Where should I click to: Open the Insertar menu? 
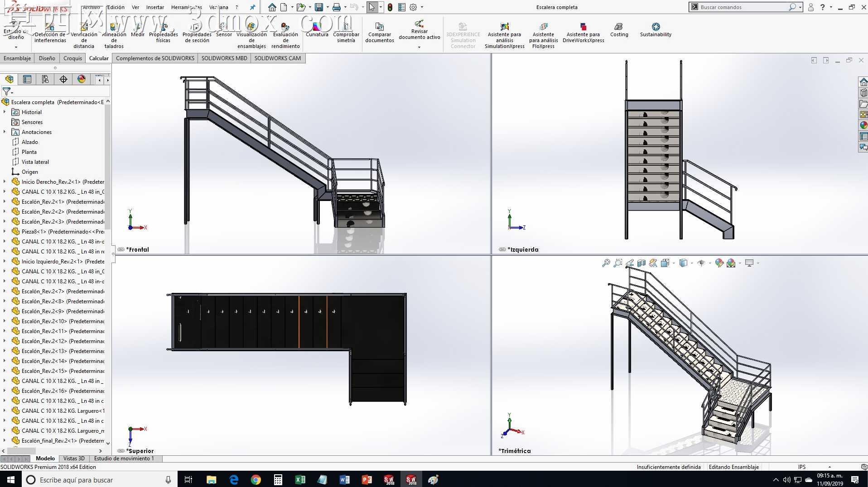[155, 7]
